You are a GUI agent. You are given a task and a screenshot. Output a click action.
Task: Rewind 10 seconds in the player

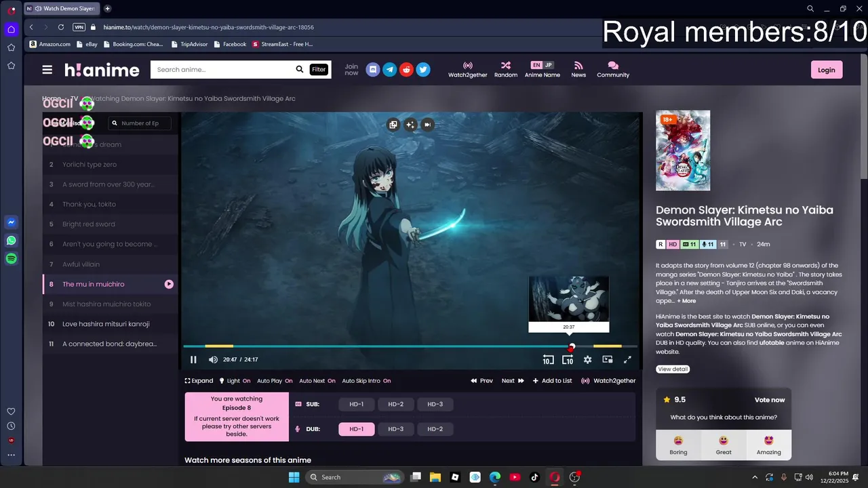pos(548,360)
